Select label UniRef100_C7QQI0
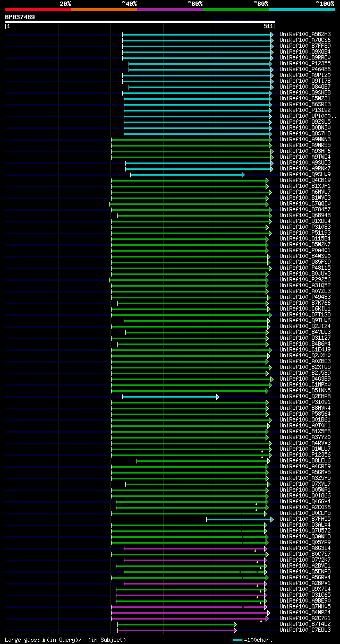Viewport: 340px width, 644px height. (305, 204)
